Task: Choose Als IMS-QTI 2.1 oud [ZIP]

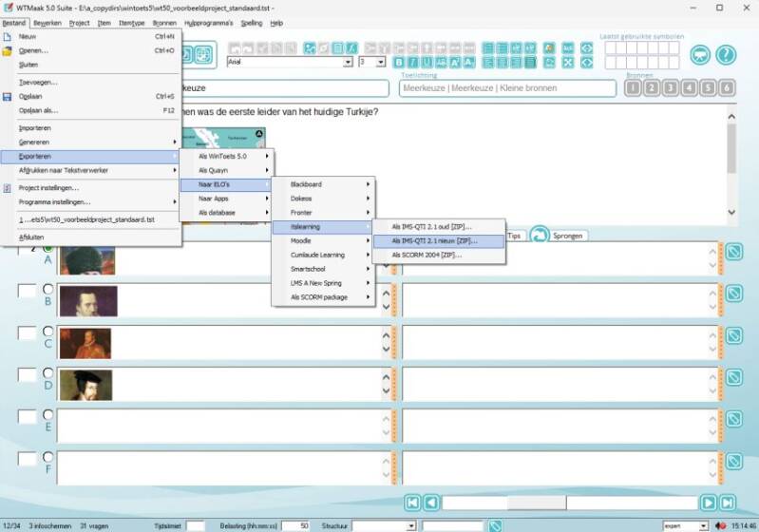Action: click(439, 226)
